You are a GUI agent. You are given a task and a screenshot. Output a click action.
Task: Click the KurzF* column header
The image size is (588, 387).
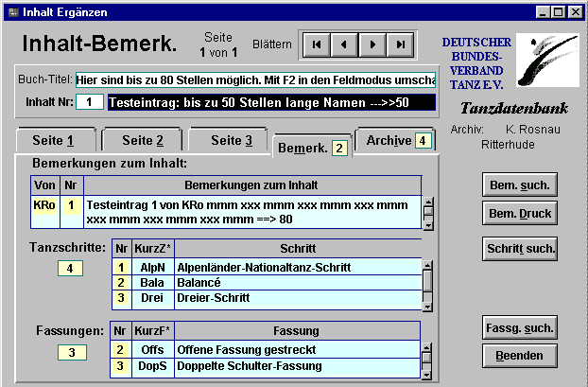(x=152, y=330)
